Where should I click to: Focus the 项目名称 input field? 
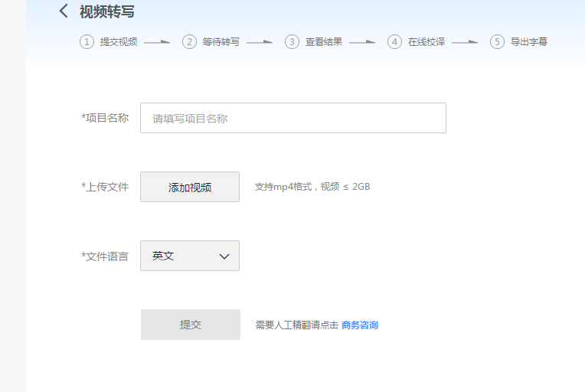point(293,118)
